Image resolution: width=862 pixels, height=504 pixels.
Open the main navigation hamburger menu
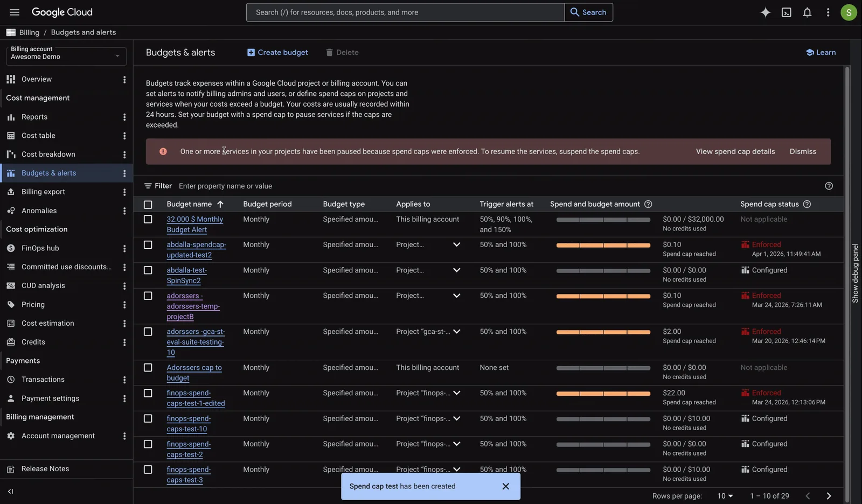(15, 12)
